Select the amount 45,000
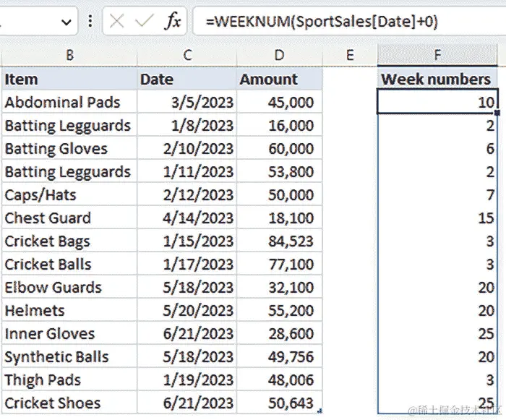This screenshot has width=506, height=420. pyautogui.click(x=280, y=102)
